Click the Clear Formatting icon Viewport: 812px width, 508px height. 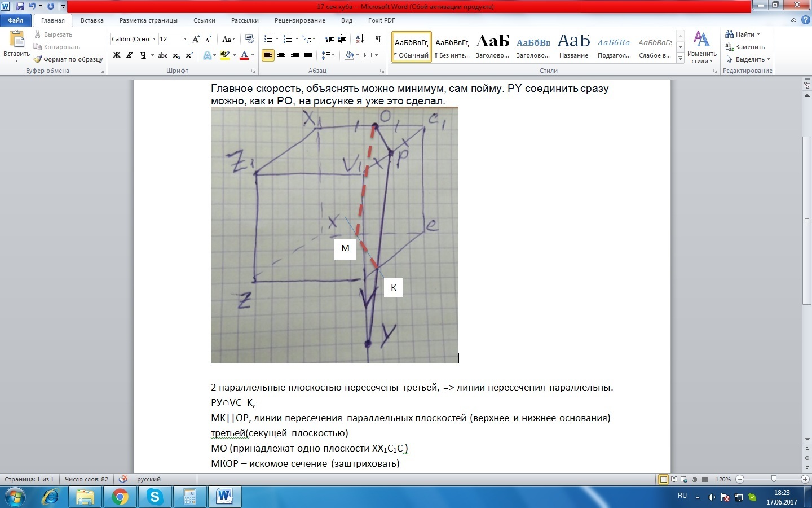[x=250, y=39]
